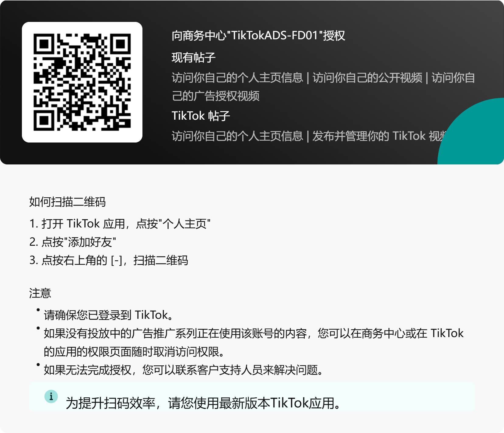Click the teal circle in banner corner

(471, 131)
